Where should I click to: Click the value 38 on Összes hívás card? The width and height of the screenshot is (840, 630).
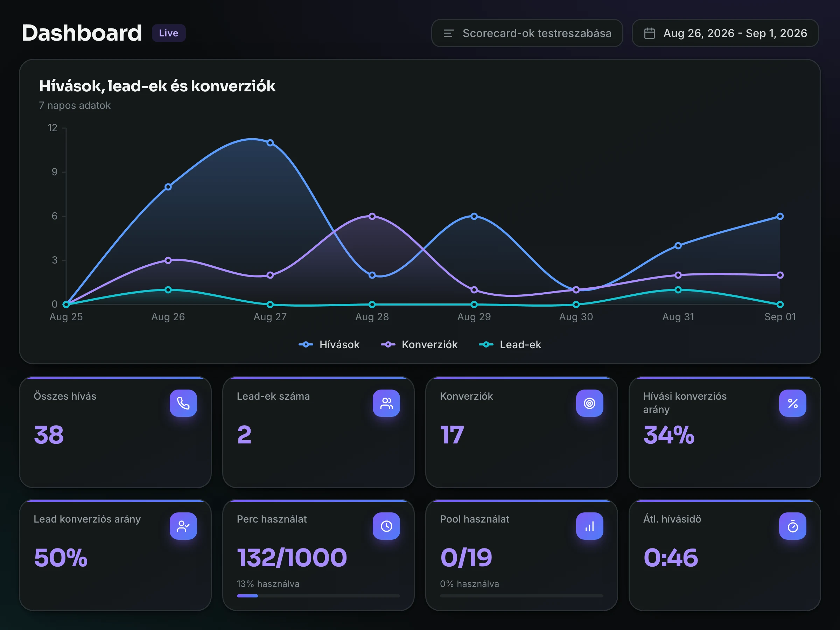(x=49, y=435)
